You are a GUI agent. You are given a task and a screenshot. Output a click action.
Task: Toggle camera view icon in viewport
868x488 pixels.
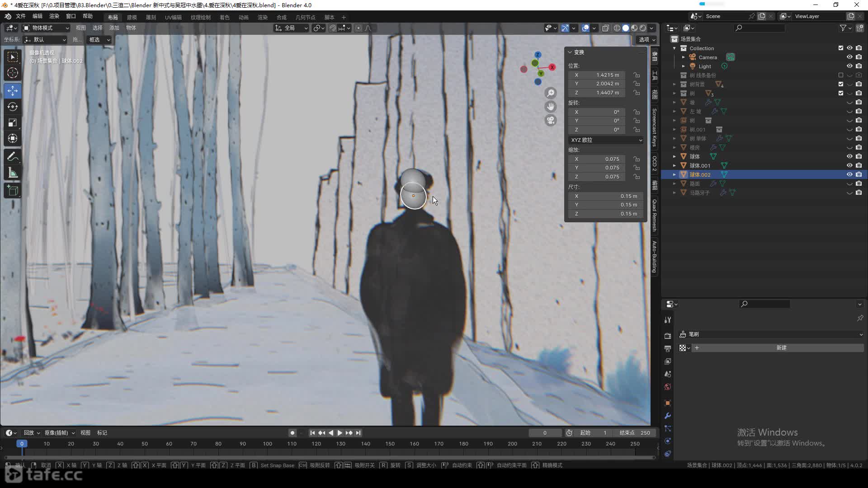click(x=551, y=120)
